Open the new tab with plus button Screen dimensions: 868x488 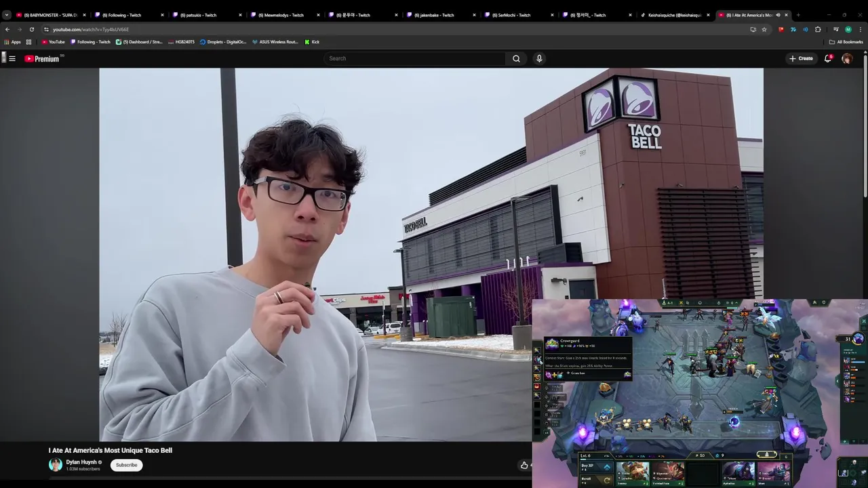pos(797,15)
